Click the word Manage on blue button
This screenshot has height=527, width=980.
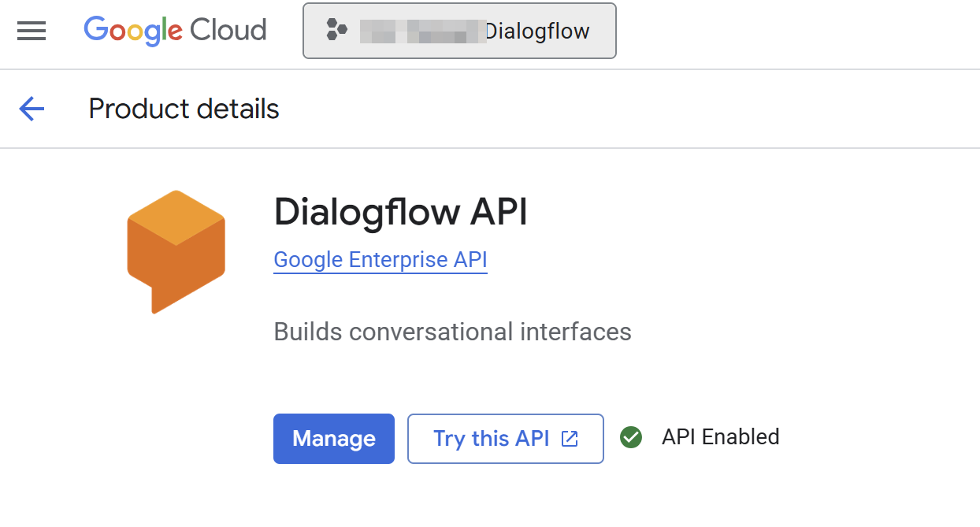click(334, 439)
